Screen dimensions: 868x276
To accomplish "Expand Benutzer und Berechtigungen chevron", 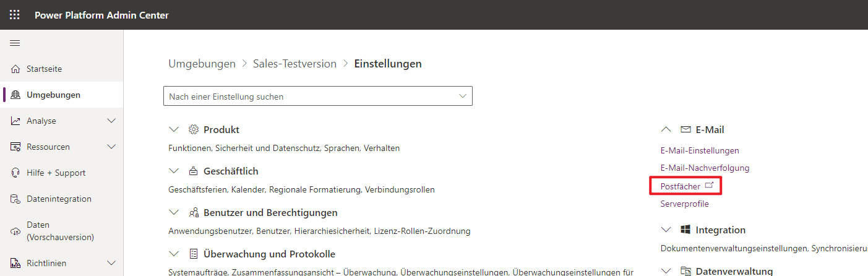I will point(174,212).
